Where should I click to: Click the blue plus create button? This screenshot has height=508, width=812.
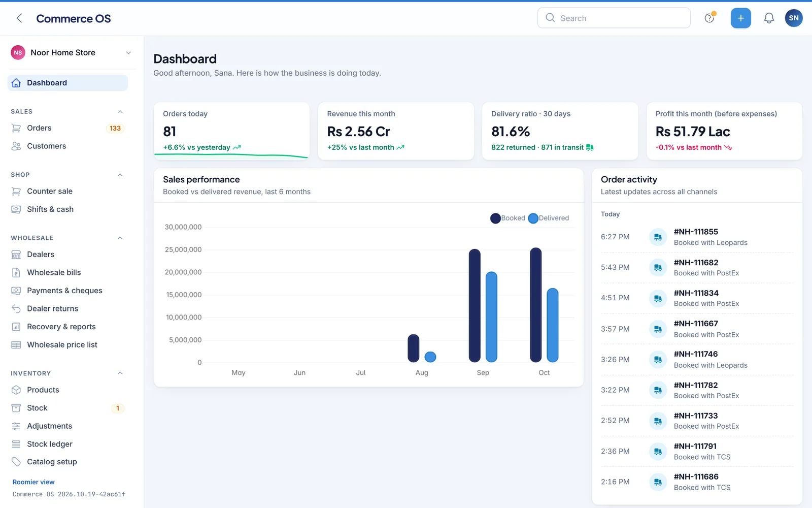pyautogui.click(x=740, y=18)
